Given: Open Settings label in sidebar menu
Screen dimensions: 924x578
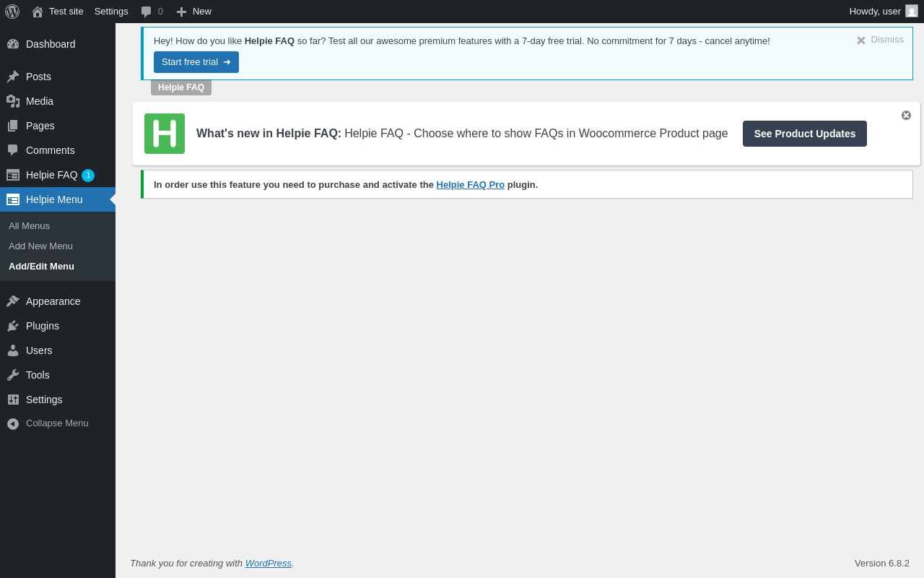Looking at the screenshot, I should click(x=44, y=400).
